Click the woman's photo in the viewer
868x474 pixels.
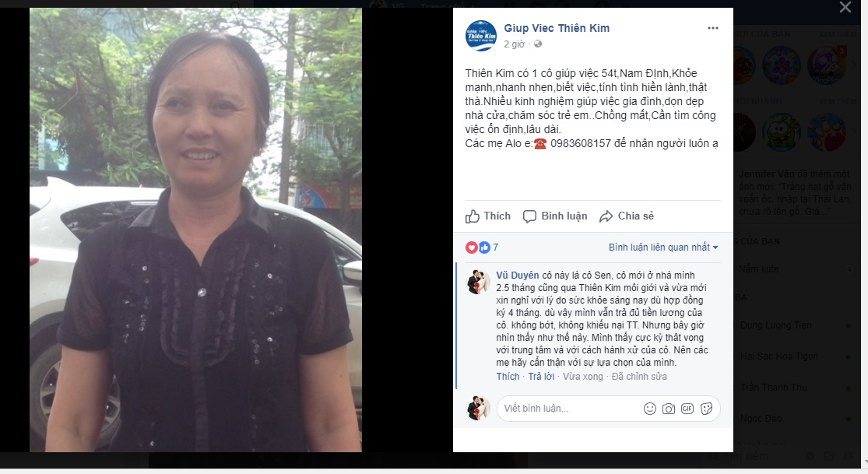(x=195, y=230)
